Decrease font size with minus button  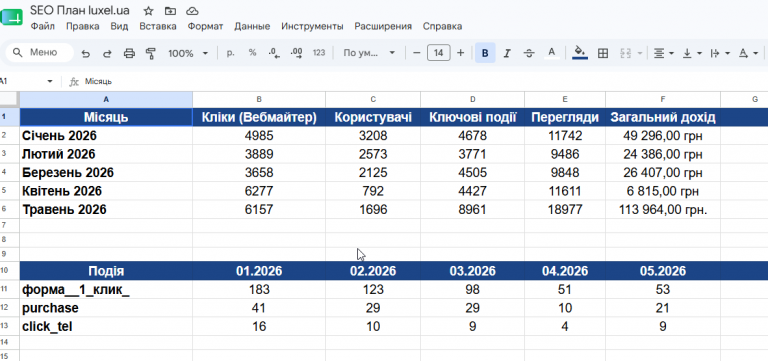click(417, 53)
